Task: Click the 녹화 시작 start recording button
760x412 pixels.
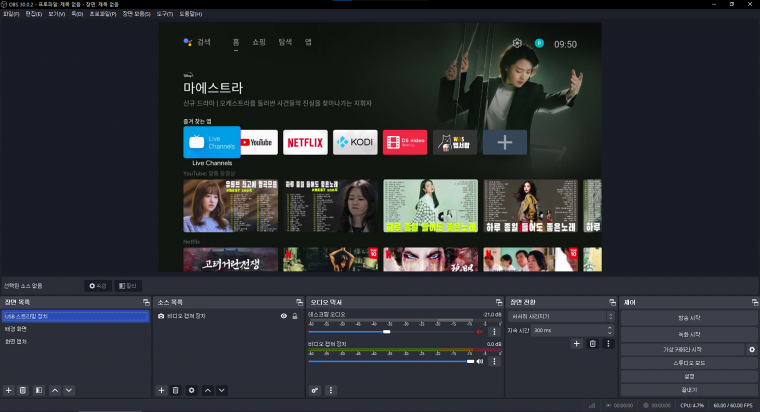Action: [x=689, y=334]
